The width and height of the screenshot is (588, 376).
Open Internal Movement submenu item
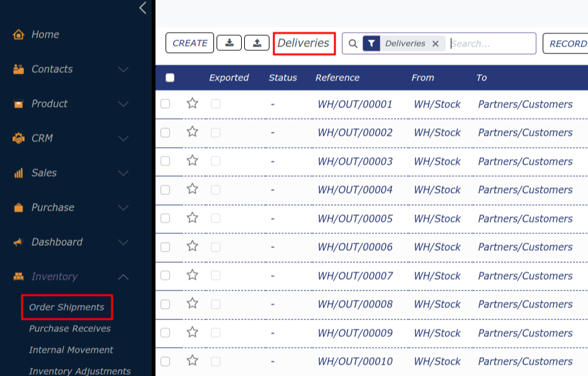click(71, 350)
